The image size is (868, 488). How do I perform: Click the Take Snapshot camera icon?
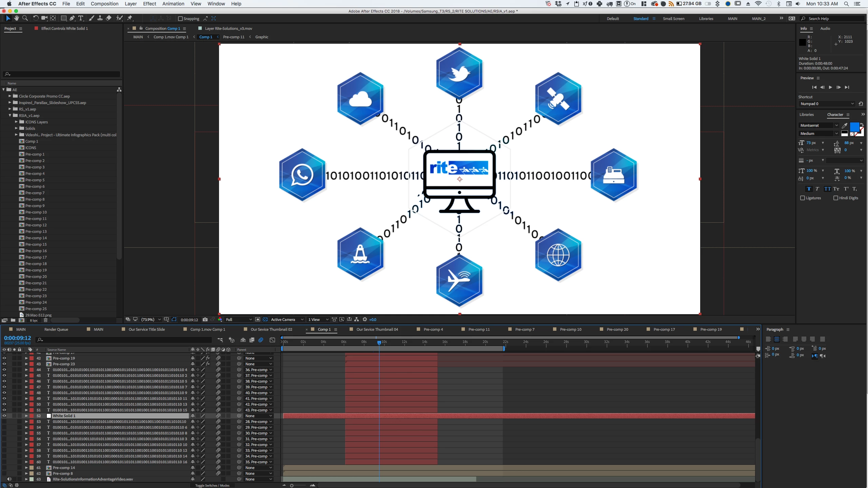coord(205,320)
